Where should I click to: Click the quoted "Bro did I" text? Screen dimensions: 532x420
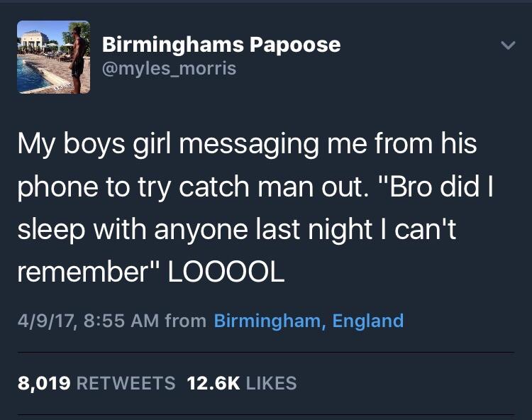click(438, 187)
